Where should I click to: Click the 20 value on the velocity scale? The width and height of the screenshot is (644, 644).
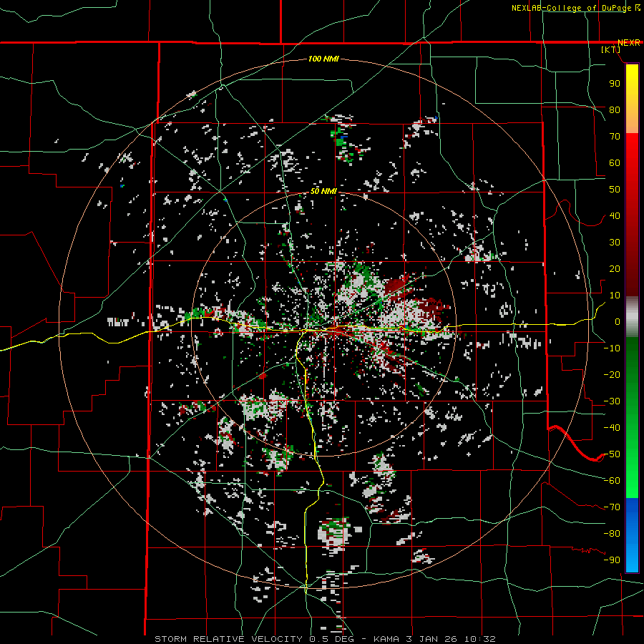pyautogui.click(x=615, y=269)
